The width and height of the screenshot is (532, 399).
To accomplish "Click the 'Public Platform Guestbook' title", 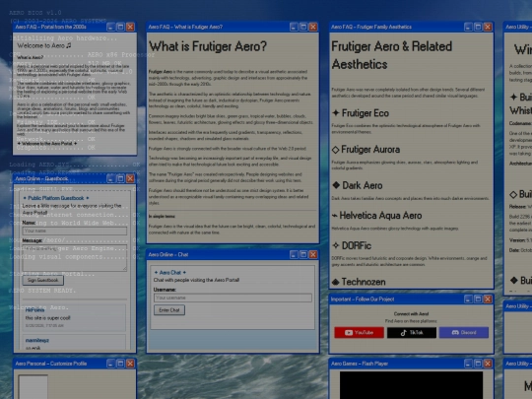I will 56,198.
